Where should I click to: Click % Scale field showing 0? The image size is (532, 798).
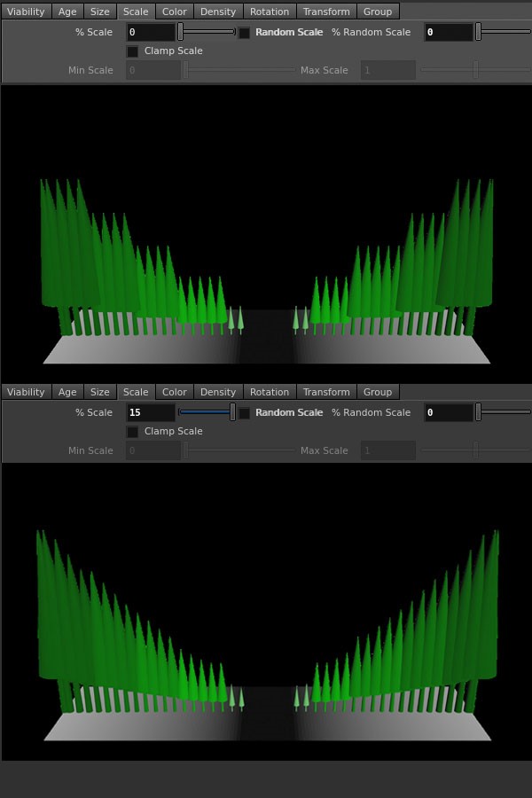pos(151,32)
